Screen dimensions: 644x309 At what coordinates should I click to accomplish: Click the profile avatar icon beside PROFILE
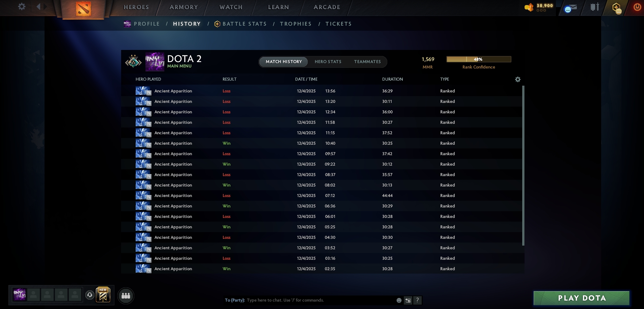127,24
